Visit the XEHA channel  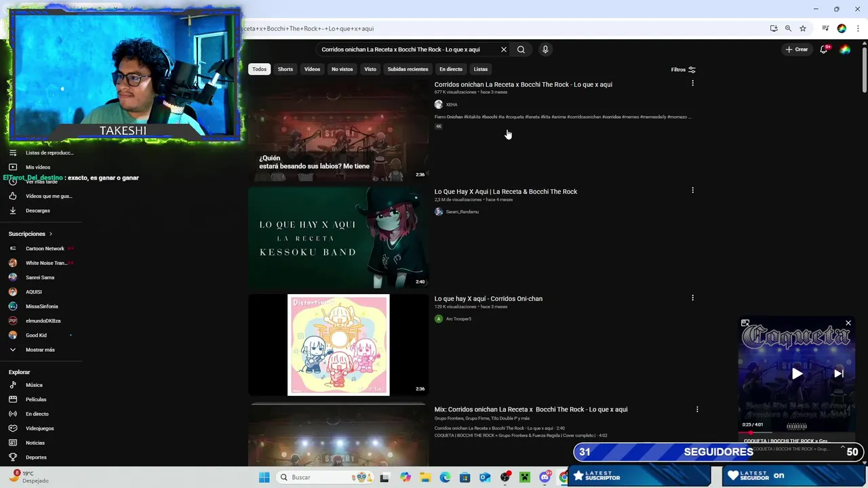452,104
